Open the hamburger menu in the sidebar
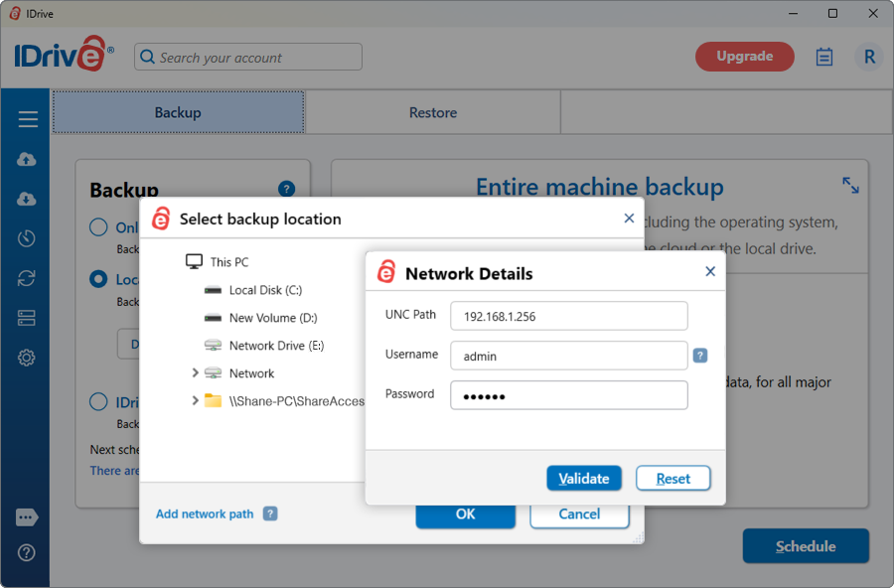The width and height of the screenshot is (894, 588). [28, 119]
